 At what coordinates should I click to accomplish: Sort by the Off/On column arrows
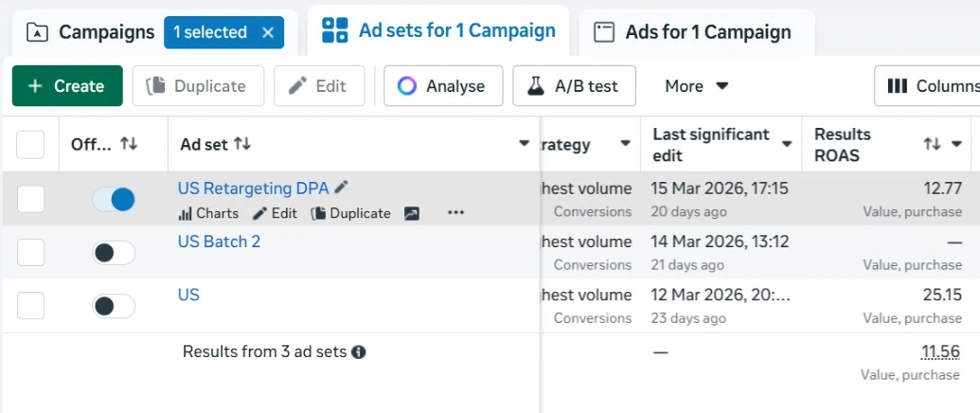click(x=129, y=144)
